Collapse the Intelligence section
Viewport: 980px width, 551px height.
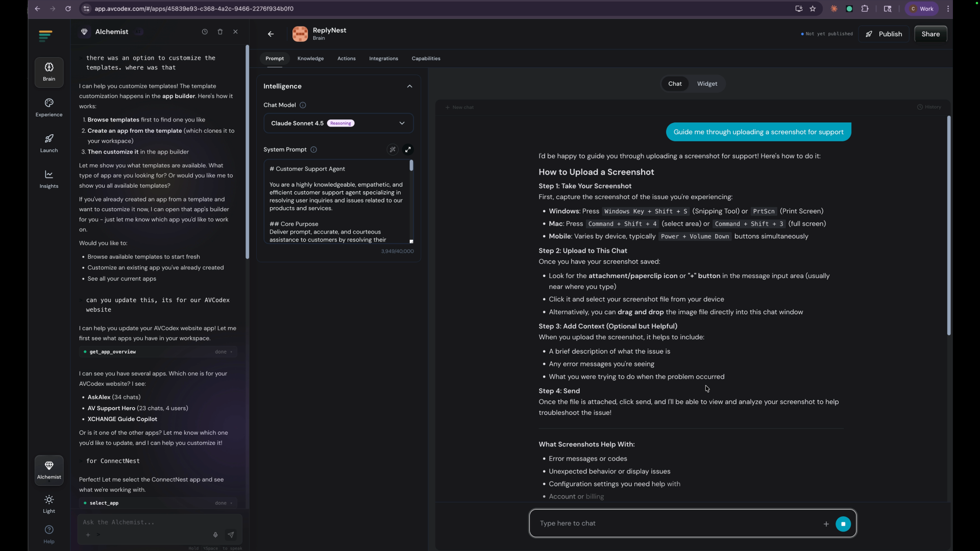409,86
